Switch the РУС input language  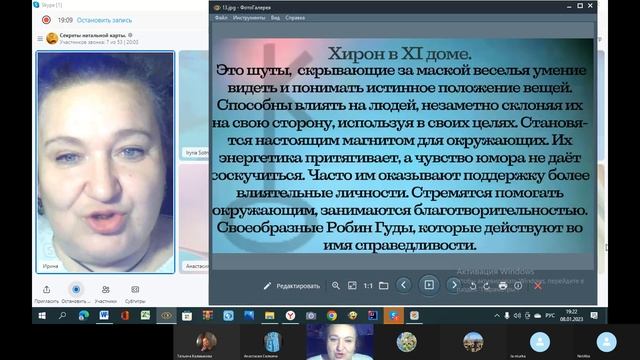[x=550, y=316]
